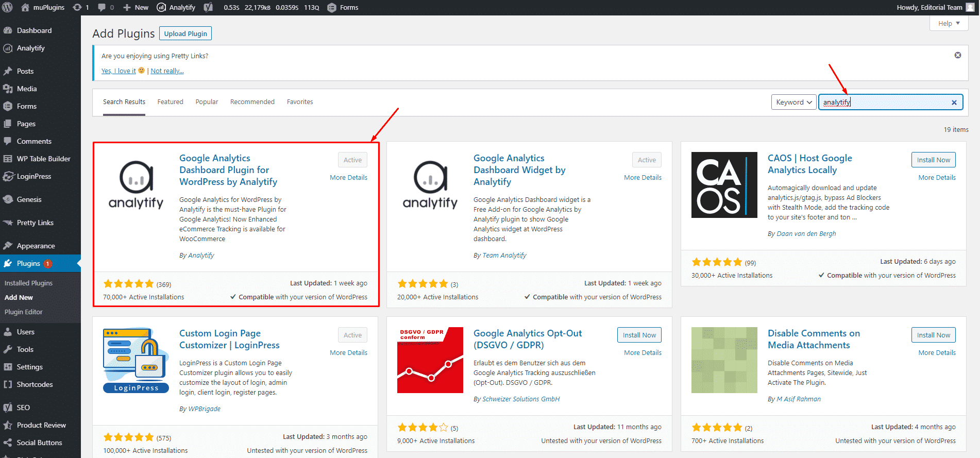The image size is (980, 458).
Task: Switch to Popular tab
Action: 207,102
